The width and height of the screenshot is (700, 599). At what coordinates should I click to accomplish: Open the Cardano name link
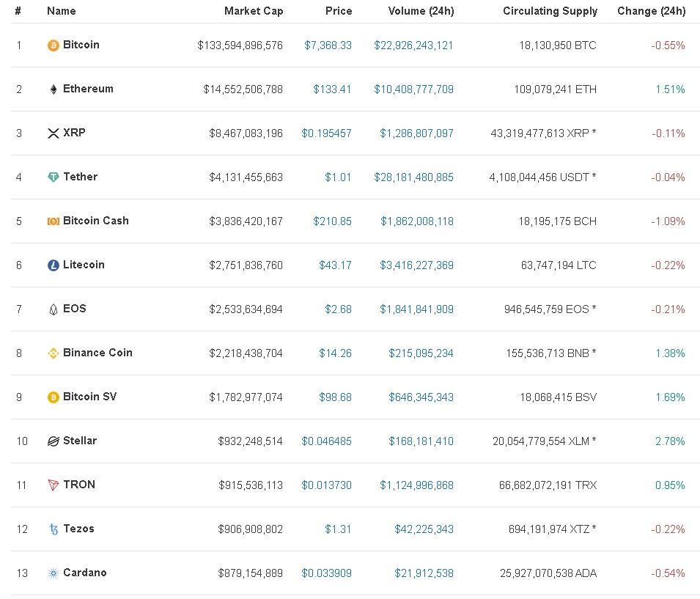pyautogui.click(x=85, y=573)
